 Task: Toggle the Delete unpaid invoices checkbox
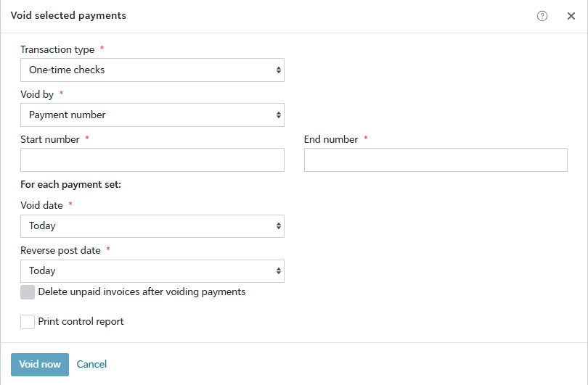28,292
